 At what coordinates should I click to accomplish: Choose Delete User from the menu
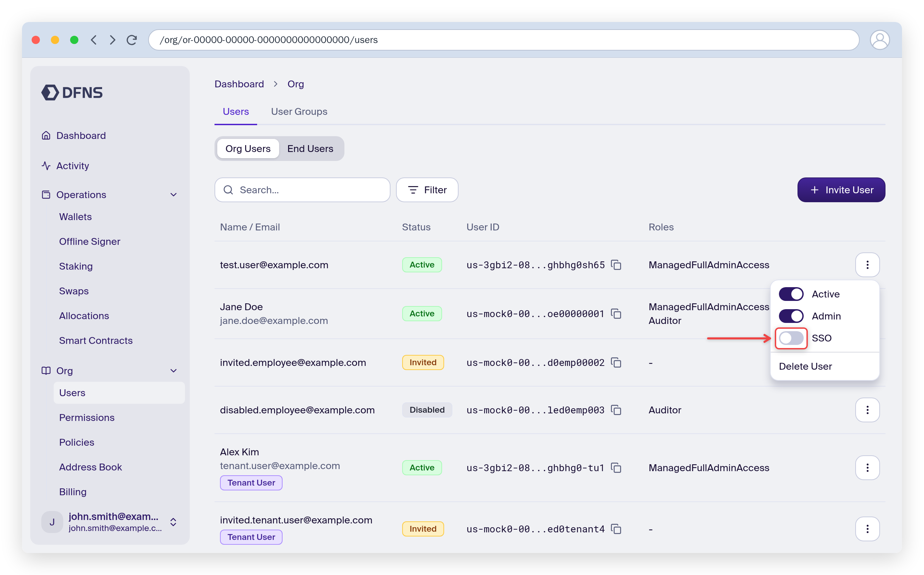click(x=805, y=366)
